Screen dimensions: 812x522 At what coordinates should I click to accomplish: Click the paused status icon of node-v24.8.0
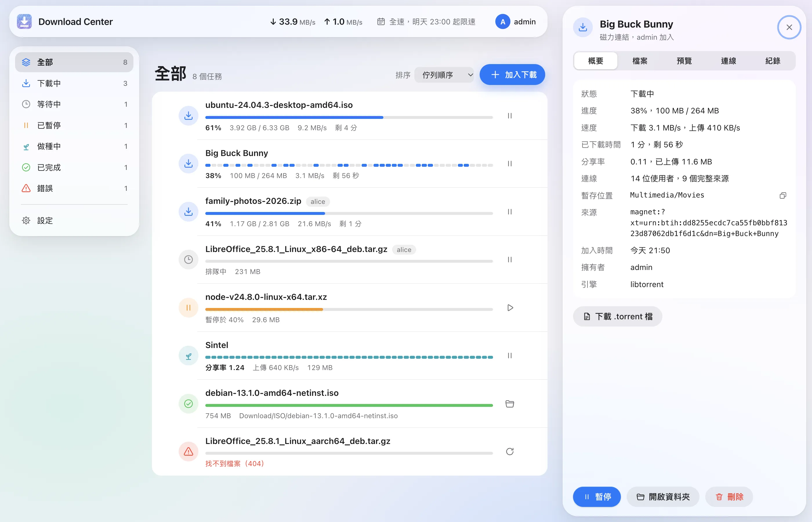pos(188,308)
